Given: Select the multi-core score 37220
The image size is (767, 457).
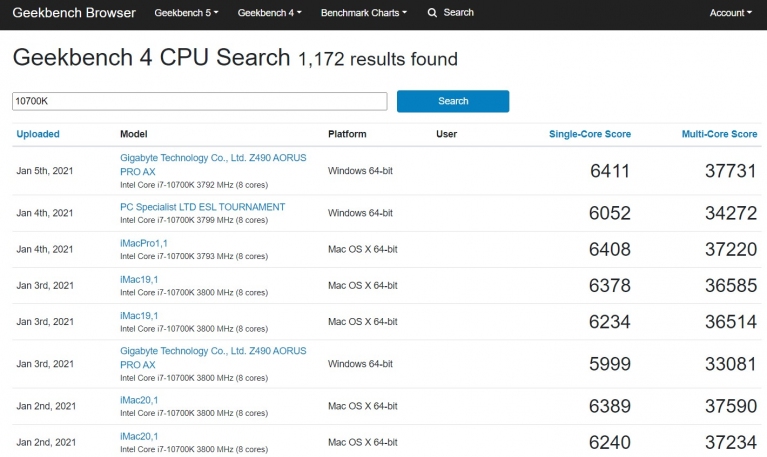Looking at the screenshot, I should [731, 249].
